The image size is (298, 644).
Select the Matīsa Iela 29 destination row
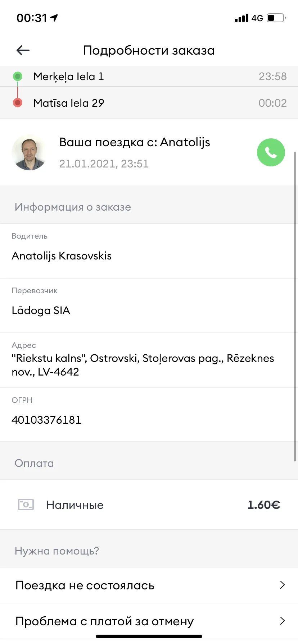pos(149,103)
